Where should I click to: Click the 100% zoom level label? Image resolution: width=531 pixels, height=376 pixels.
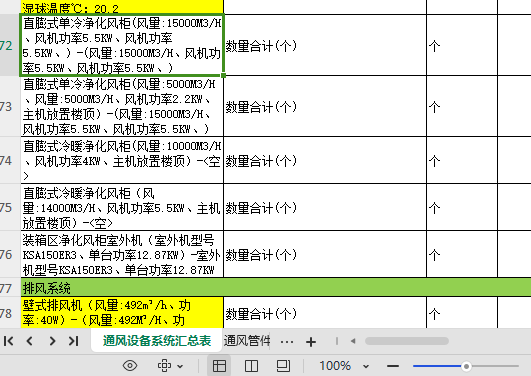(x=335, y=366)
